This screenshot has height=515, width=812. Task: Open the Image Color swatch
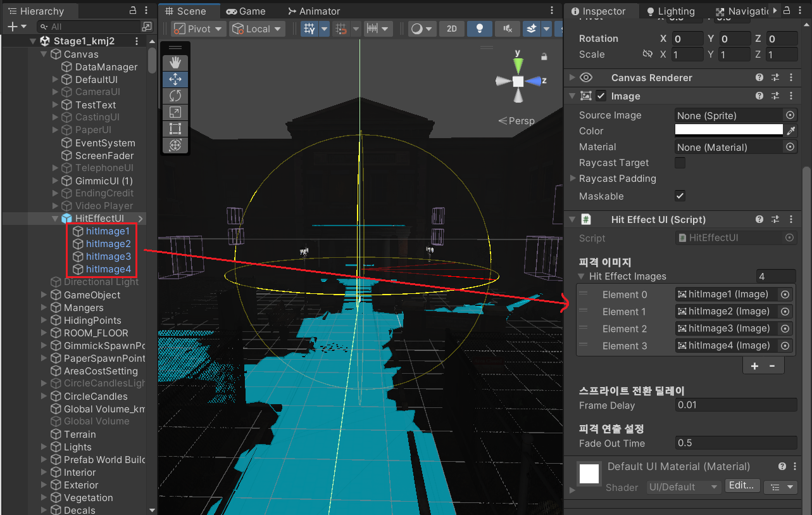pyautogui.click(x=729, y=130)
